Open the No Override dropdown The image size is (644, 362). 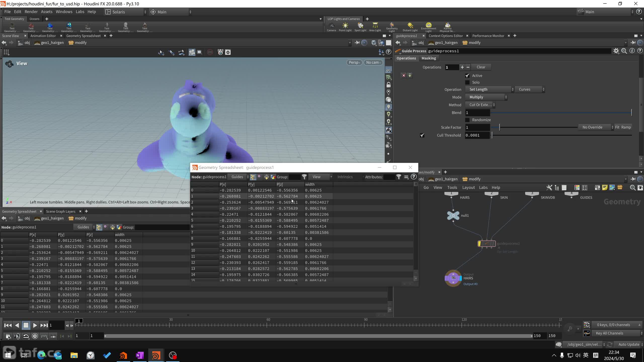(x=596, y=127)
